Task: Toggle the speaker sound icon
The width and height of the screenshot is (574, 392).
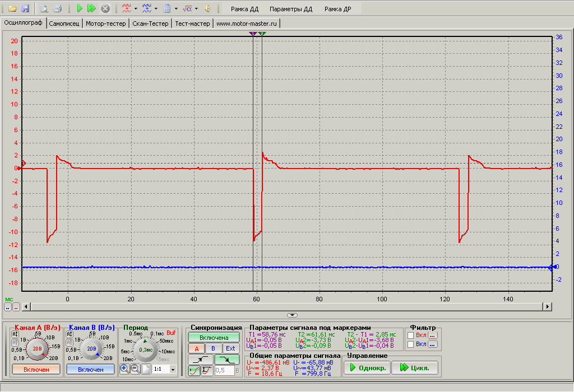Action: click(x=207, y=8)
